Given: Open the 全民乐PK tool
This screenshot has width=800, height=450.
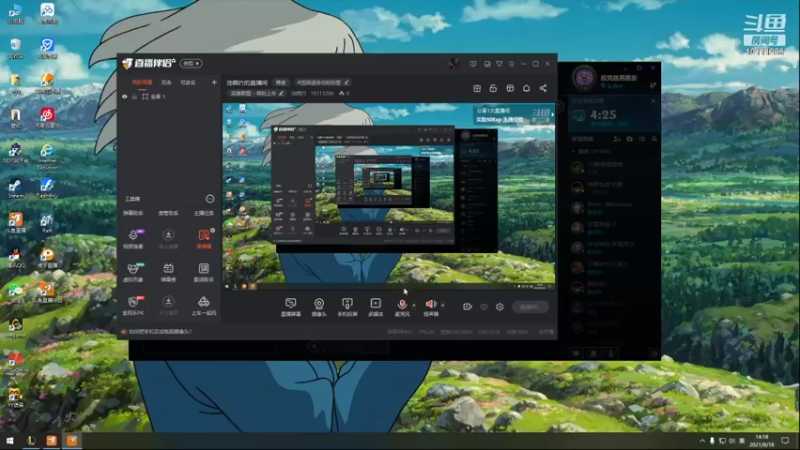Looking at the screenshot, I should [x=133, y=305].
